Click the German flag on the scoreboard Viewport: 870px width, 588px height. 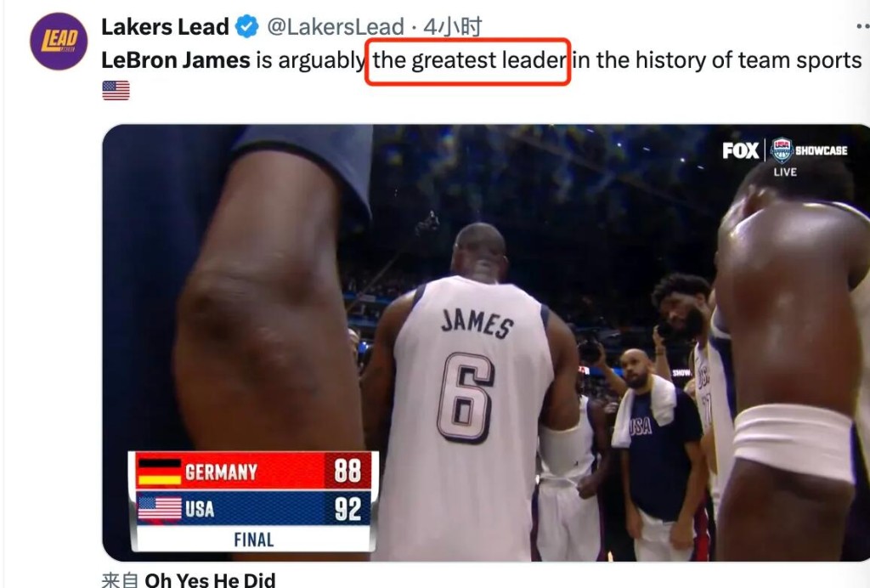[160, 472]
